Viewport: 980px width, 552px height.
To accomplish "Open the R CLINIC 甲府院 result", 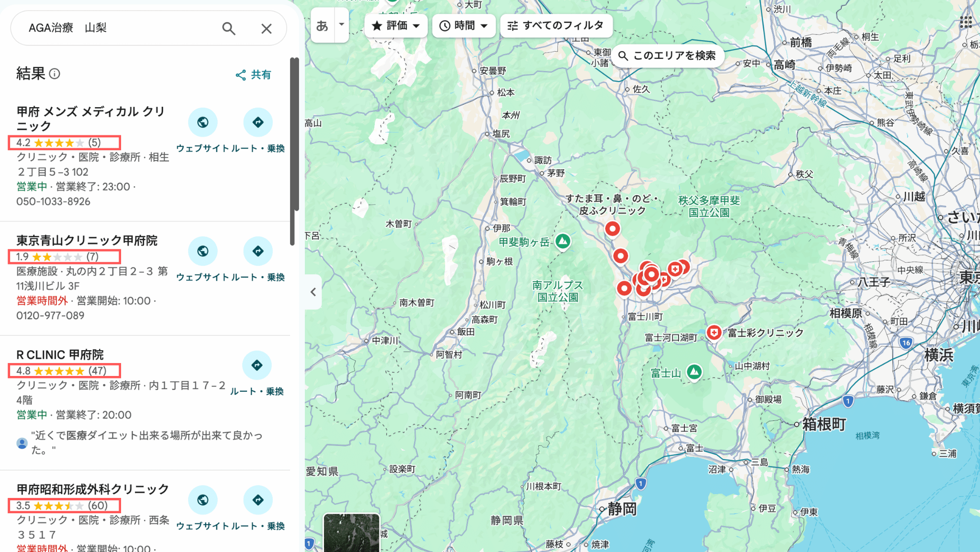I will (x=60, y=355).
